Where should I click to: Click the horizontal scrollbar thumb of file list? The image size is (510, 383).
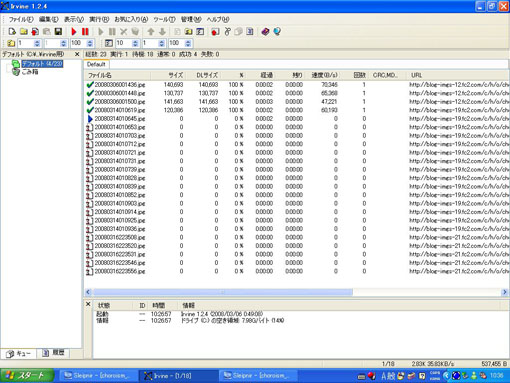pyautogui.click(x=223, y=292)
